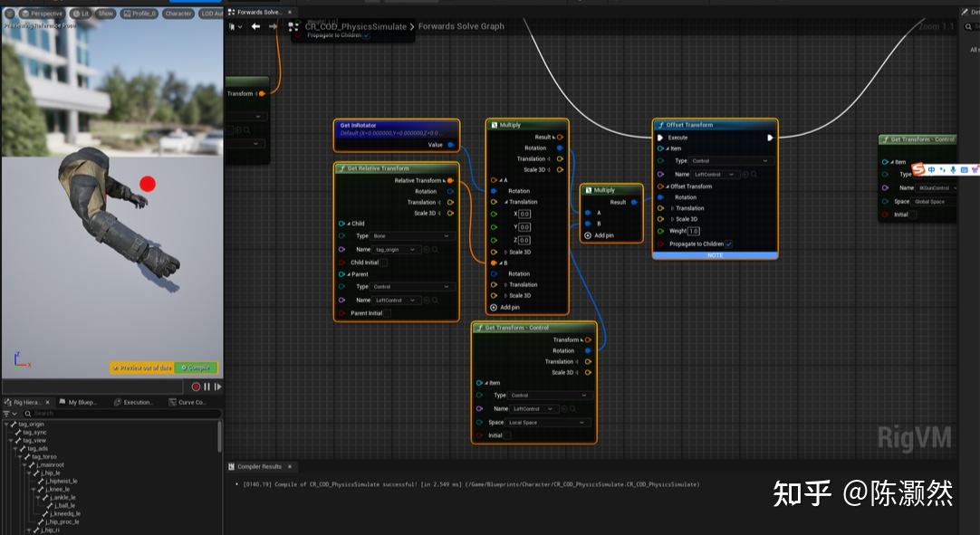Switch to the My Blueprint tab

coord(78,402)
